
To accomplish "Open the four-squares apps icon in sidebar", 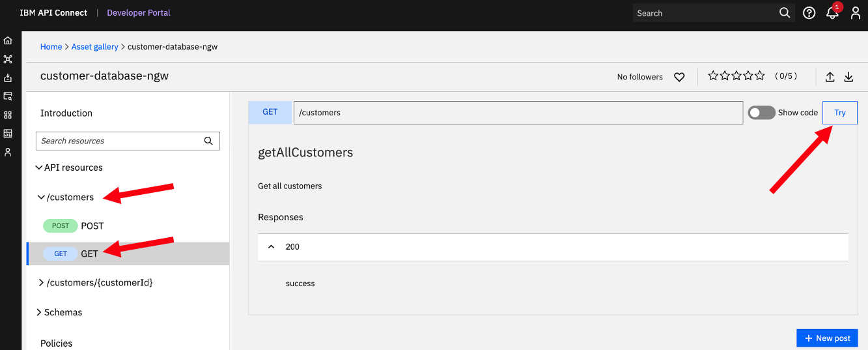I will tap(8, 115).
